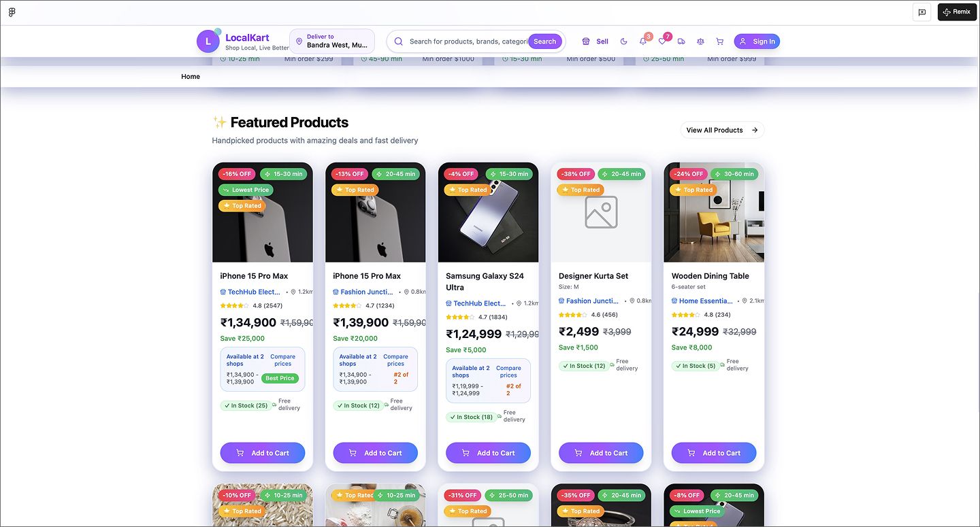
Task: Click Compare prices on Samsung Galaxy card
Action: 508,371
